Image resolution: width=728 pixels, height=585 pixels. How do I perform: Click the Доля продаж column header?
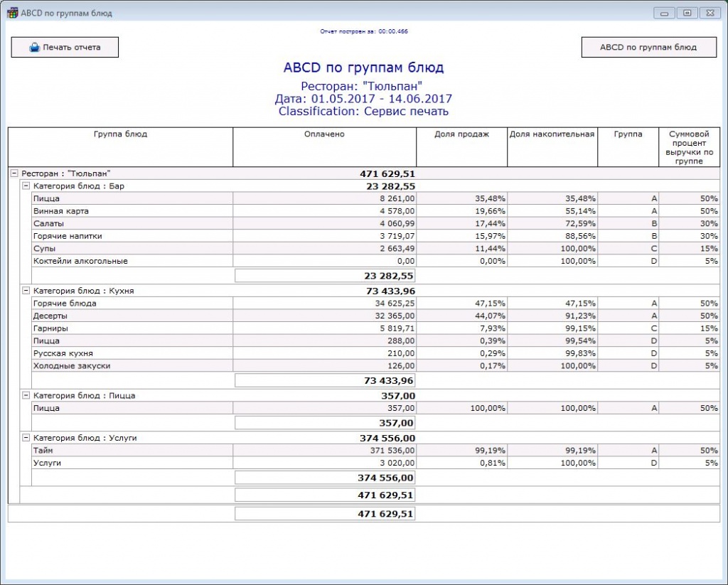click(461, 135)
